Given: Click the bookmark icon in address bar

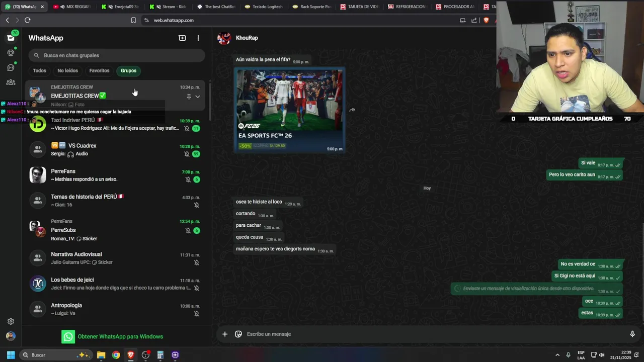Looking at the screenshot, I should [133, 20].
